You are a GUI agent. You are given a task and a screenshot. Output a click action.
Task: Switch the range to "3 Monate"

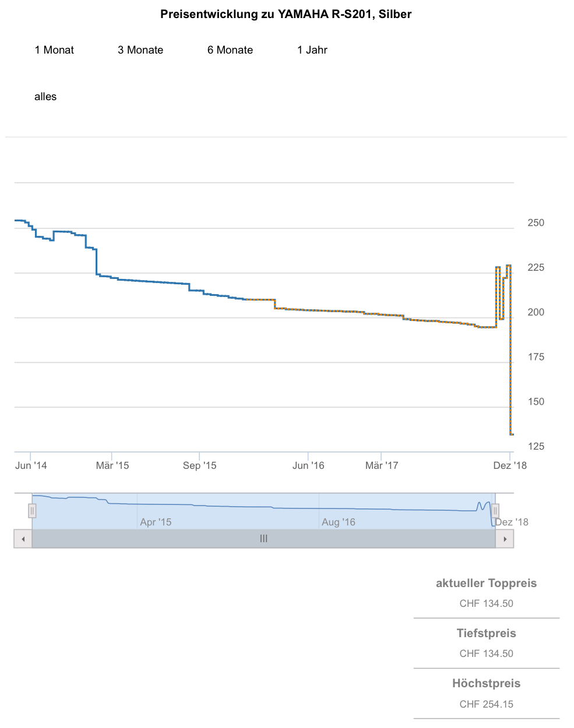point(140,50)
